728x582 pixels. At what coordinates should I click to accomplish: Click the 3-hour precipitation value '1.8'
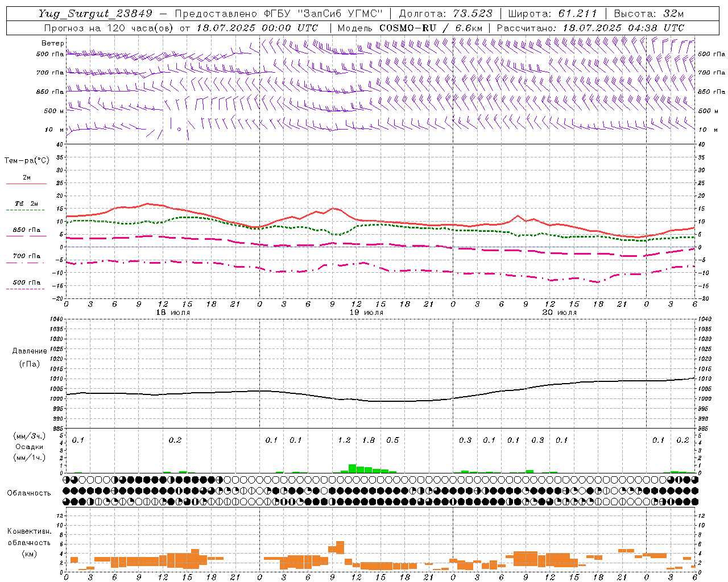click(x=369, y=440)
